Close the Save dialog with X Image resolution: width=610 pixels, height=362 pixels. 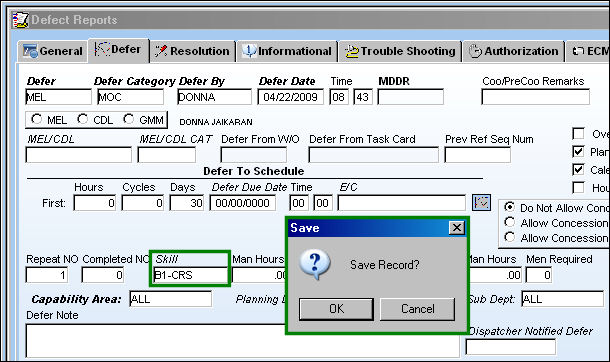point(457,227)
